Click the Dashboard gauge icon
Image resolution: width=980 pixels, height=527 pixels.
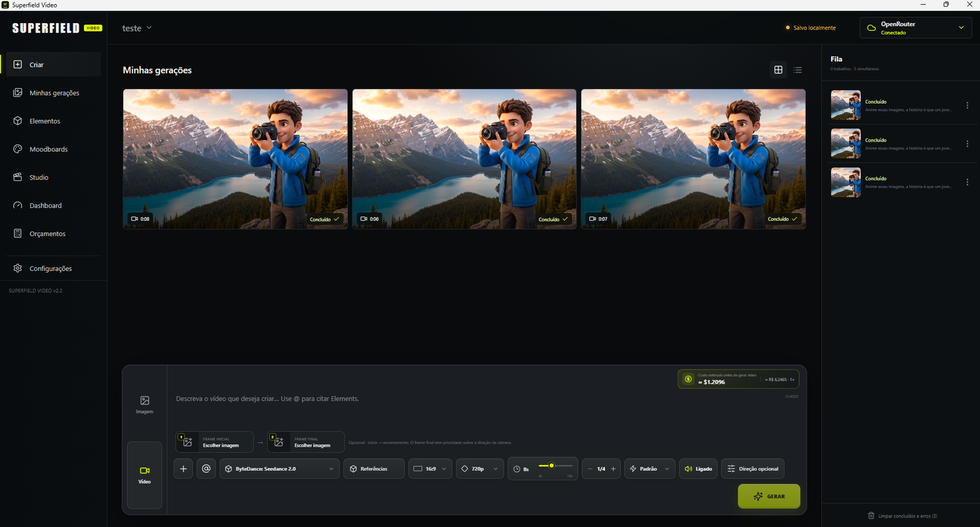coord(18,205)
